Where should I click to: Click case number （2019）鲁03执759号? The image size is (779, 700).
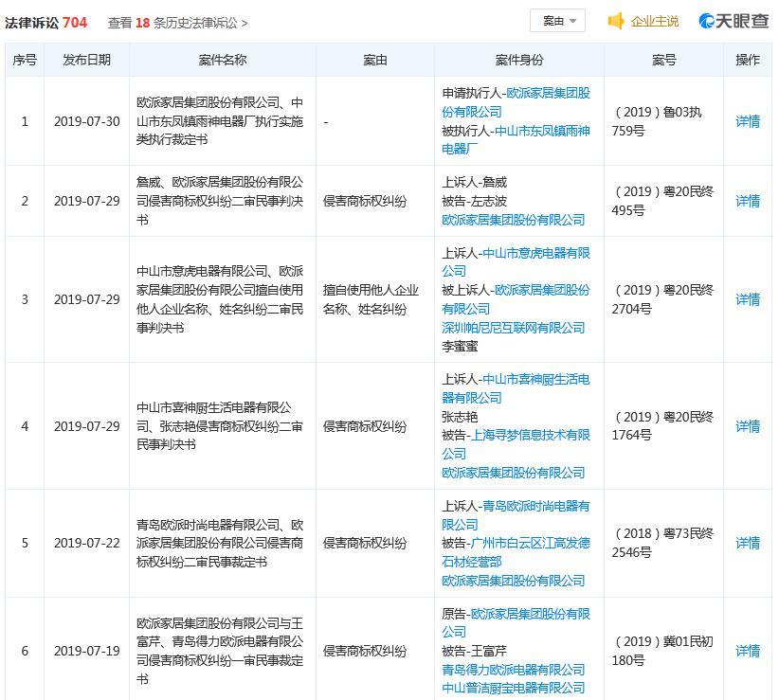point(657,121)
